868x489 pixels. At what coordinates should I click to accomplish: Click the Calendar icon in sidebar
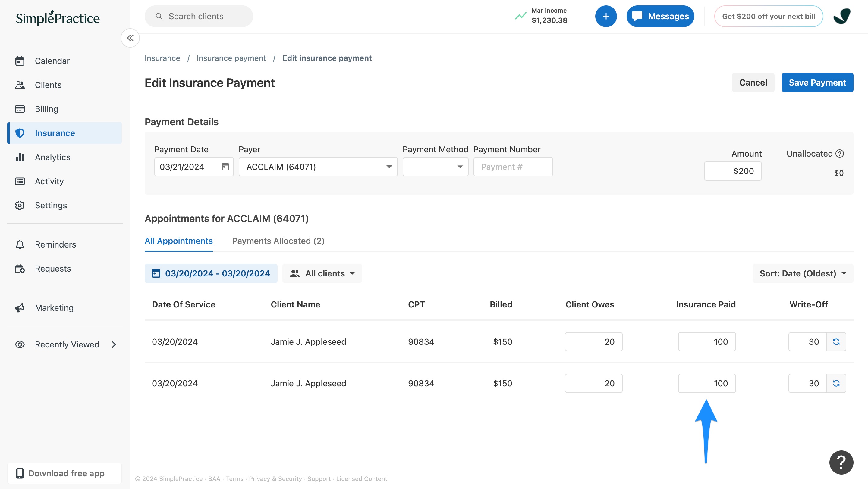(20, 61)
